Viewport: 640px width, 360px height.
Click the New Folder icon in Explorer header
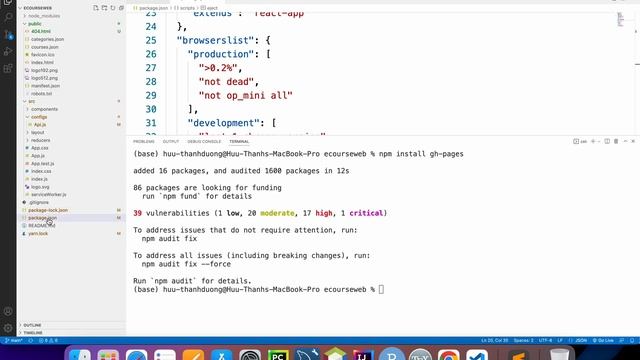coord(104,8)
